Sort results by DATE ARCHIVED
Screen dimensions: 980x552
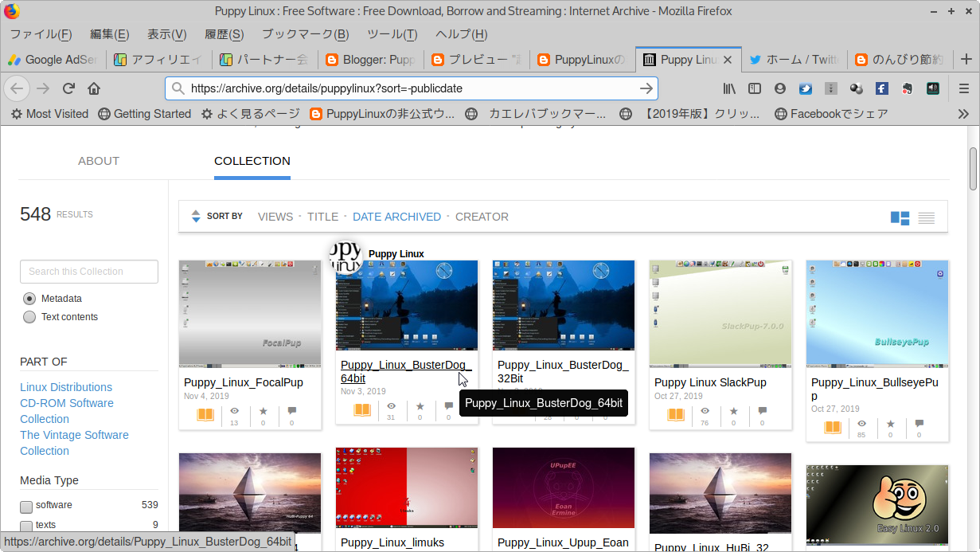point(396,217)
